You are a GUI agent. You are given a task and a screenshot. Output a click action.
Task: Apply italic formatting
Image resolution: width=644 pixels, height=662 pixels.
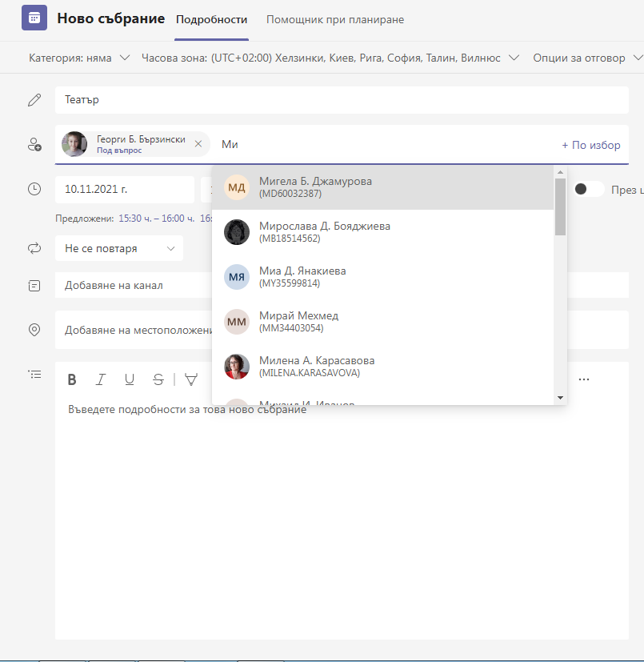[x=101, y=379]
